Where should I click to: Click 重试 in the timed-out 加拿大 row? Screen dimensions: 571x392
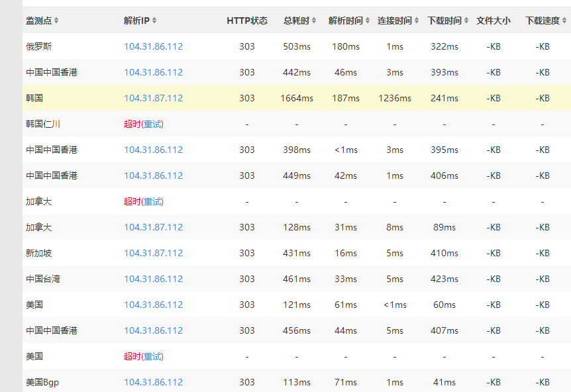pyautogui.click(x=152, y=201)
